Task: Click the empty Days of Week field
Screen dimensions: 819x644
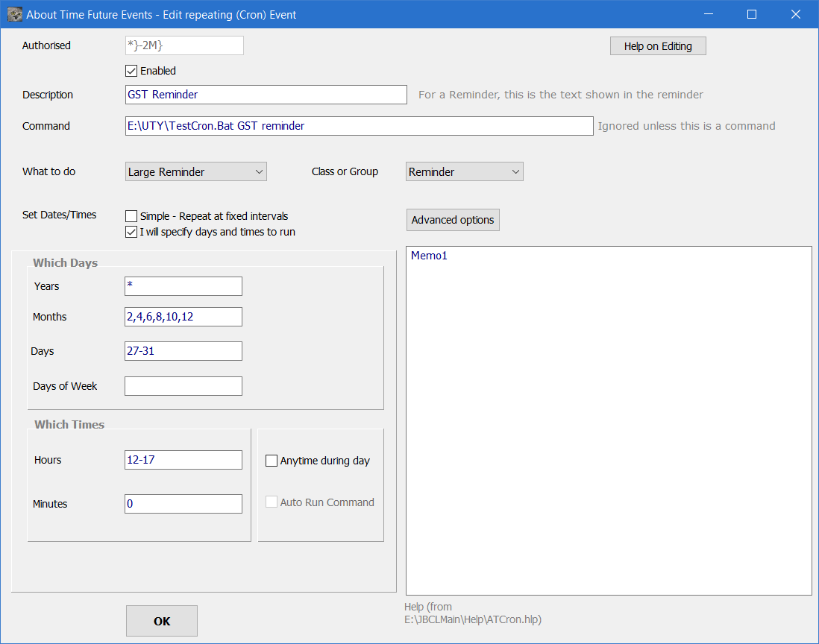Action: point(183,386)
